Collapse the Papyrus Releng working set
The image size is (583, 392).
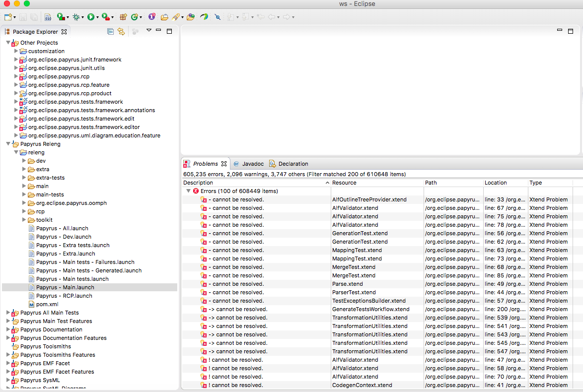coord(8,144)
